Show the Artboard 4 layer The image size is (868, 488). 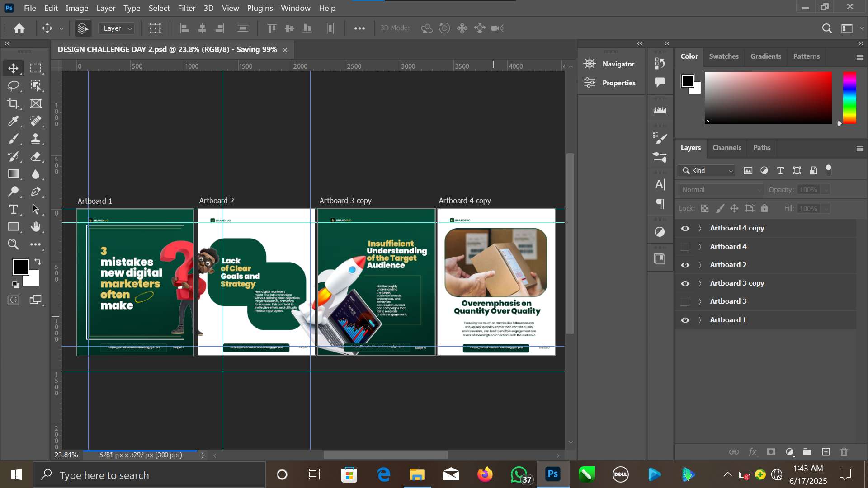[685, 247]
